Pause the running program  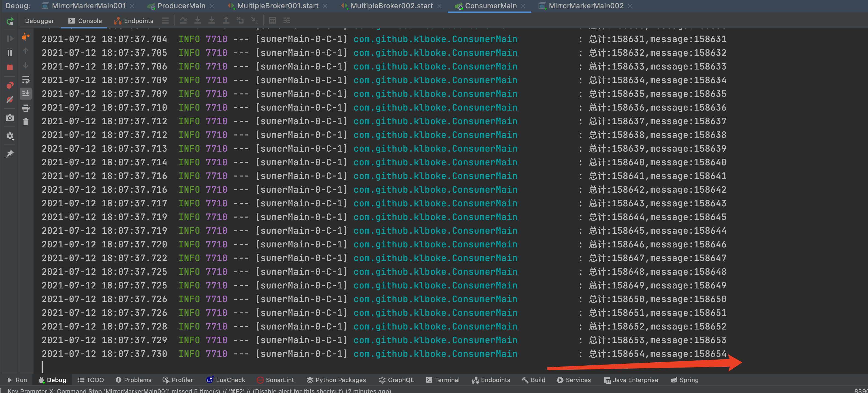coord(10,53)
